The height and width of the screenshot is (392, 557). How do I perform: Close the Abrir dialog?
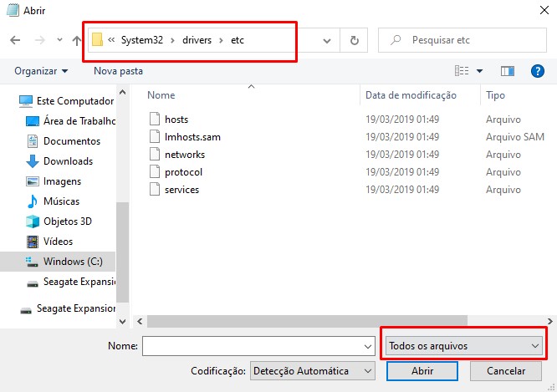[544, 10]
